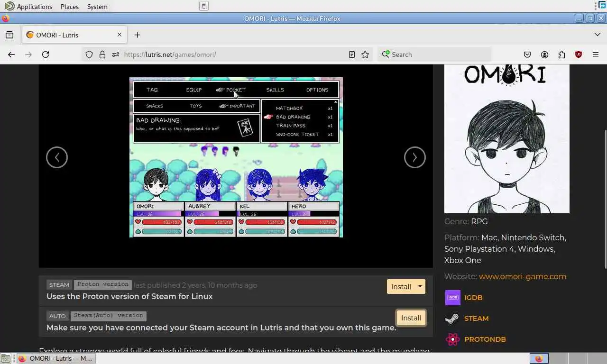Open Firefox account menu
Viewport: 607px width, 364px height.
tap(544, 55)
